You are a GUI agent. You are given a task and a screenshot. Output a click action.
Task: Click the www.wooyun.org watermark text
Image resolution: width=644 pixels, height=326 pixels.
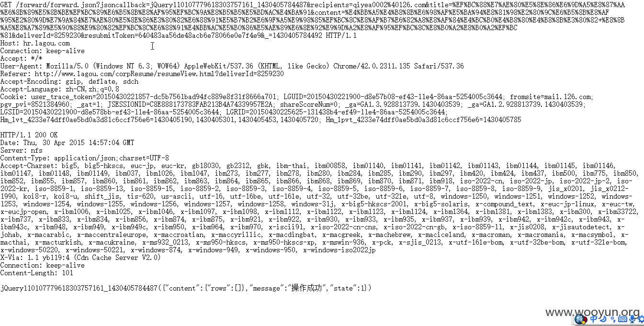tap(593, 312)
